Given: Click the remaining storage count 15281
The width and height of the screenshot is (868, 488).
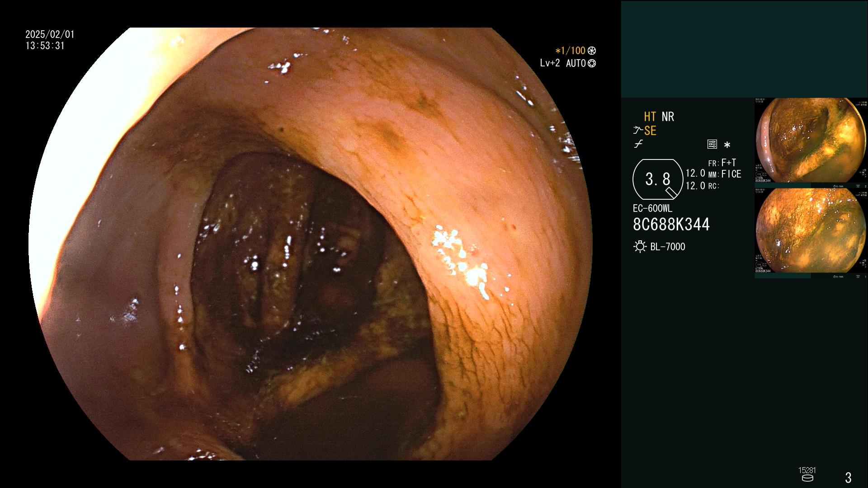Looking at the screenshot, I should pyautogui.click(x=807, y=470).
